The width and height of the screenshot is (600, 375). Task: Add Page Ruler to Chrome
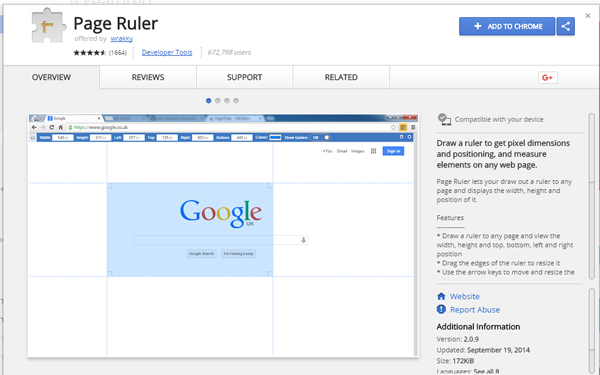pos(507,26)
